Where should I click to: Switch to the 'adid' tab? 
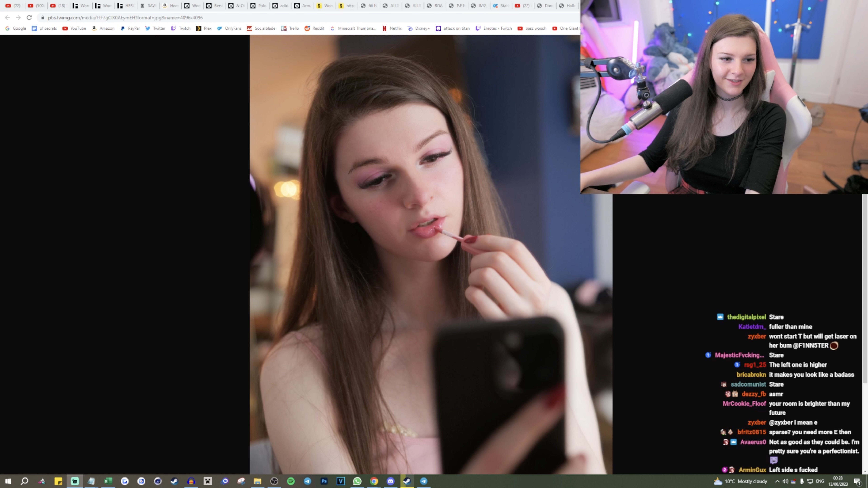click(x=280, y=5)
